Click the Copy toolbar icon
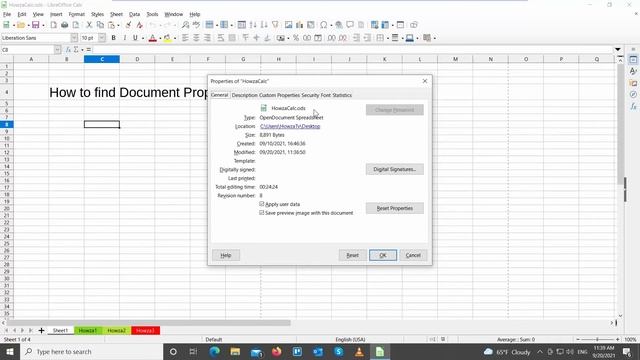Viewport: 640px width, 360px height. (100, 25)
